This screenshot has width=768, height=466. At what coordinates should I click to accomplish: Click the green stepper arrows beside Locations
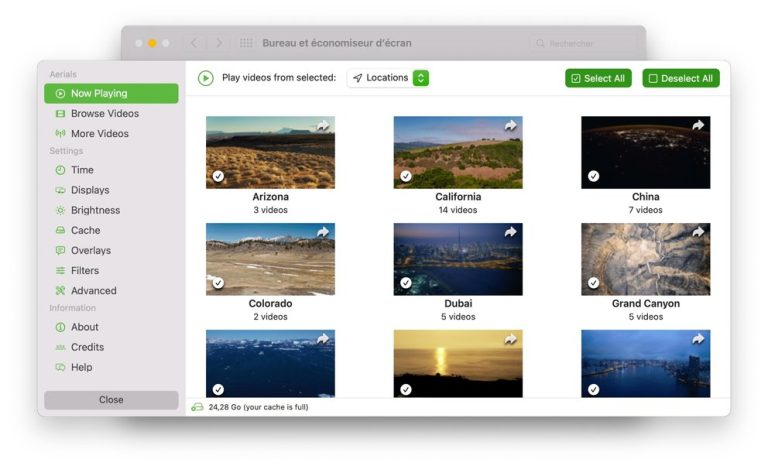click(x=421, y=78)
